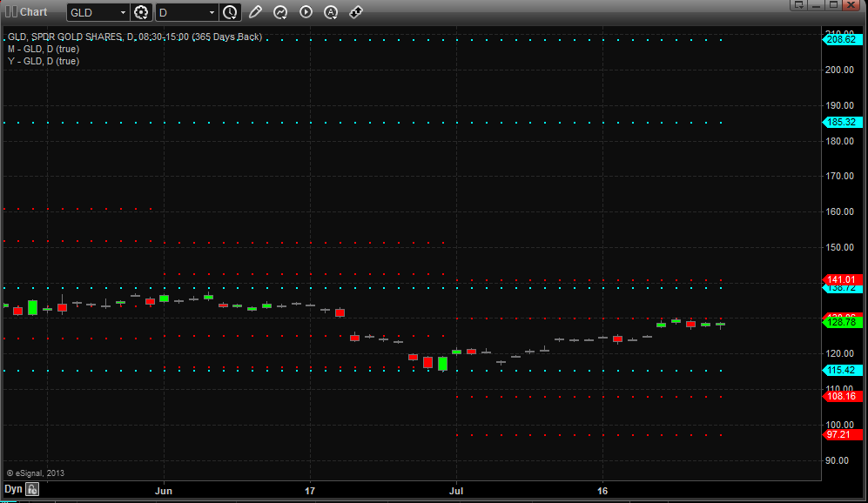Click the Chart window title

pyautogui.click(x=34, y=11)
